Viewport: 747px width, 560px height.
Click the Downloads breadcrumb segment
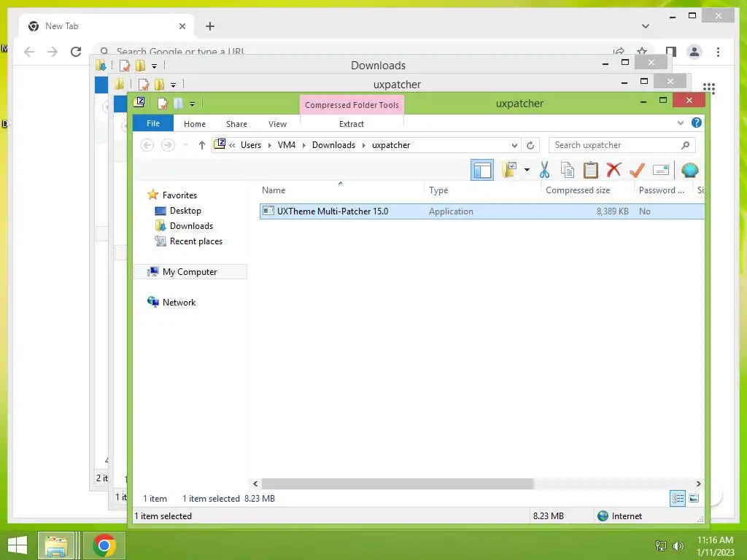click(333, 145)
